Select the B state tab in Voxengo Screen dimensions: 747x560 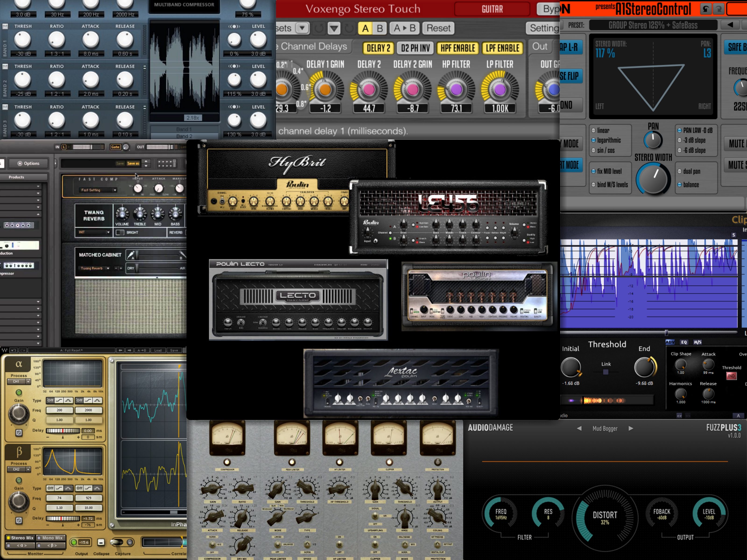click(x=380, y=28)
